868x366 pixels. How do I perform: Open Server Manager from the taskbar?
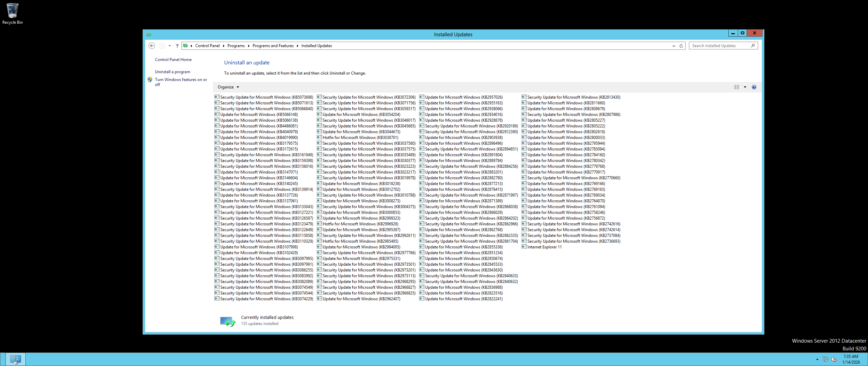pos(15,359)
